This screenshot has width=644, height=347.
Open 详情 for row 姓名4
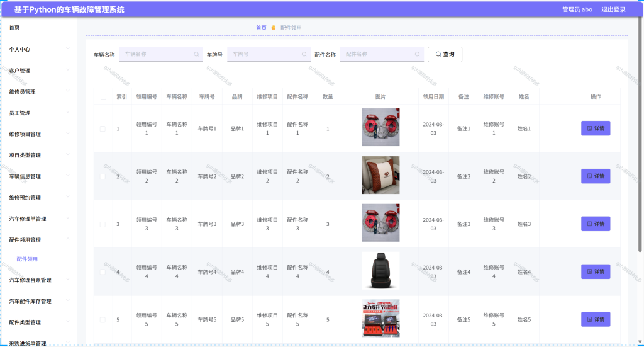pyautogui.click(x=596, y=272)
